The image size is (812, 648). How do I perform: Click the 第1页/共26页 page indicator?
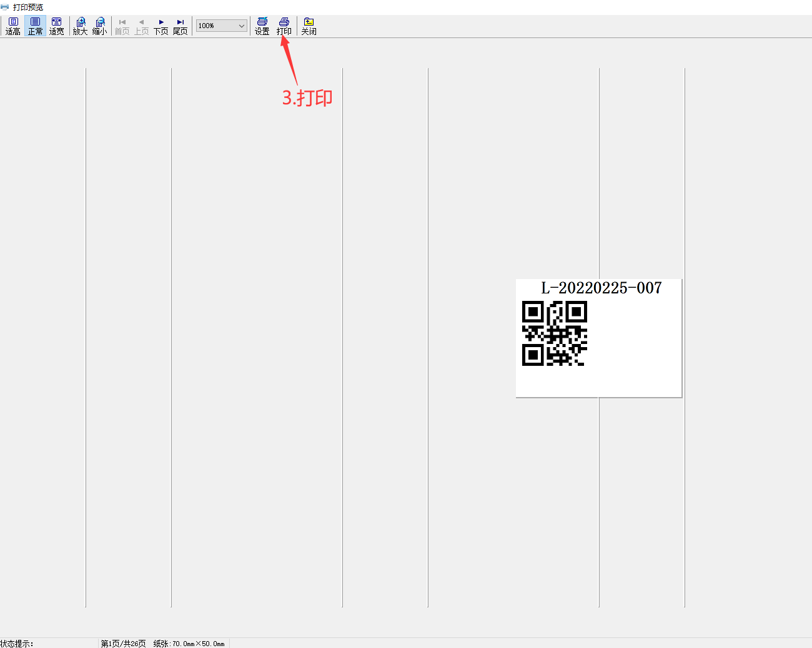coord(124,644)
